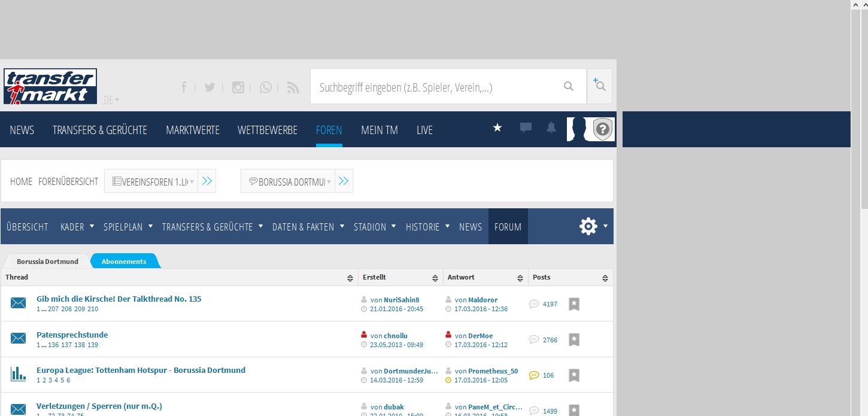The image size is (868, 416).
Task: Click the user profile silhouette avatar
Action: 579,129
